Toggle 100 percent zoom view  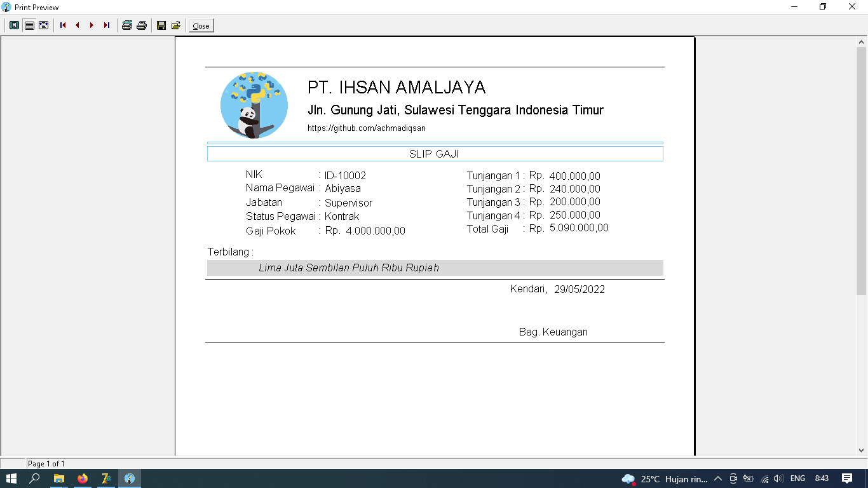[x=29, y=25]
